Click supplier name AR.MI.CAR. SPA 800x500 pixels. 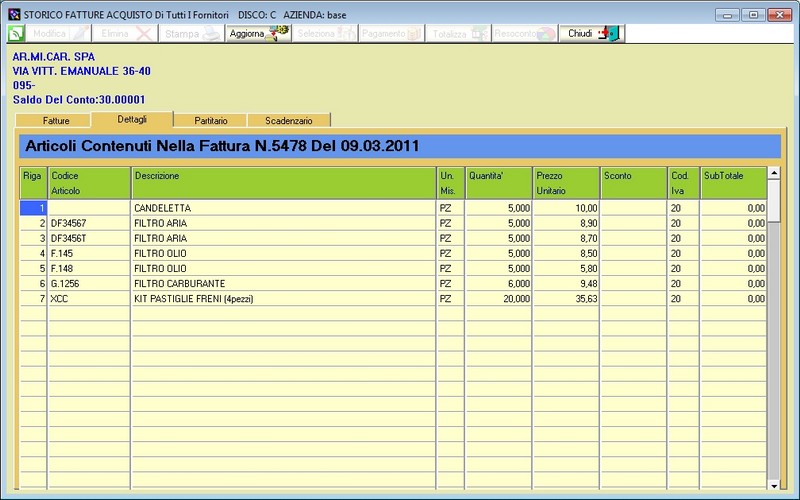point(54,57)
